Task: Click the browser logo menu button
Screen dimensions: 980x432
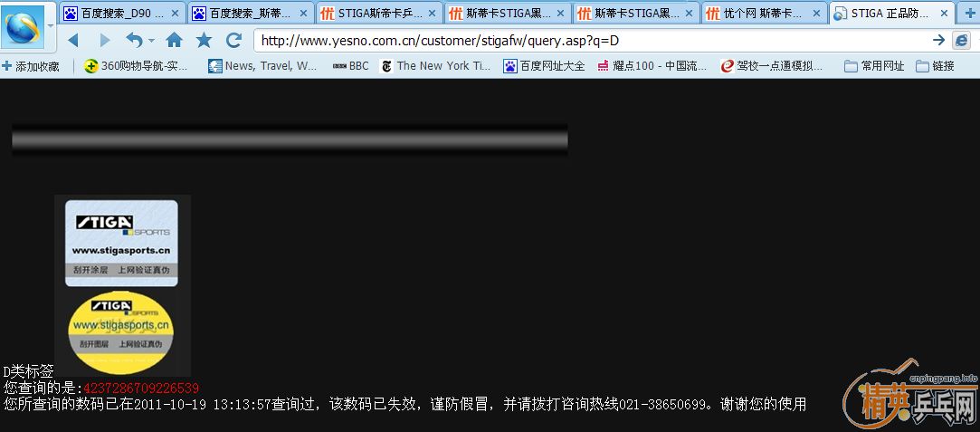Action: (23, 26)
